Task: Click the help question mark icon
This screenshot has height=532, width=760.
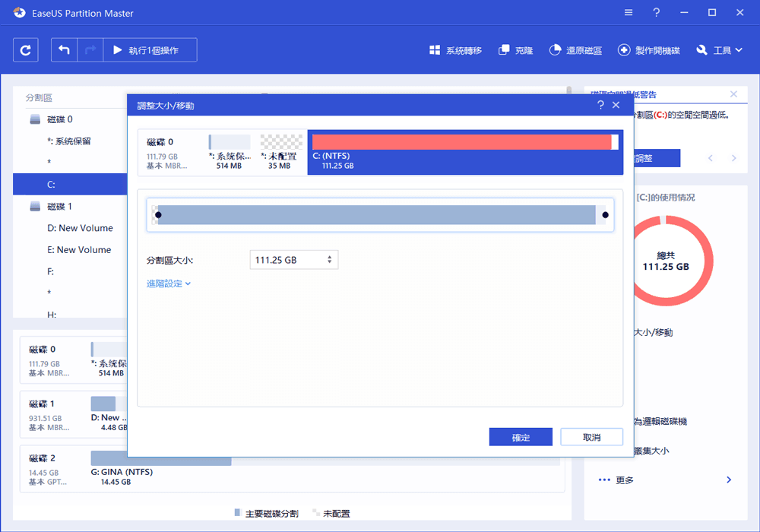Action: coord(656,12)
